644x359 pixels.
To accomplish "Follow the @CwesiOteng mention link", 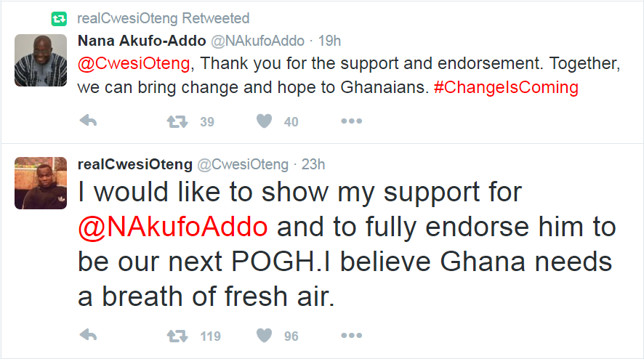I will 134,63.
